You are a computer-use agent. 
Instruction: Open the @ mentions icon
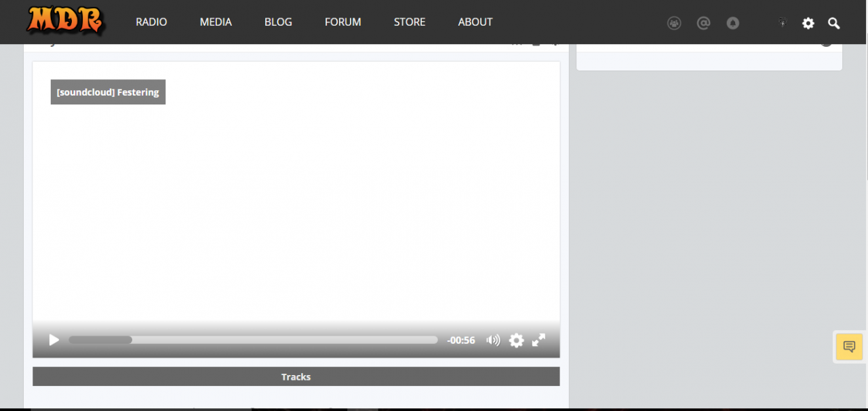point(703,23)
